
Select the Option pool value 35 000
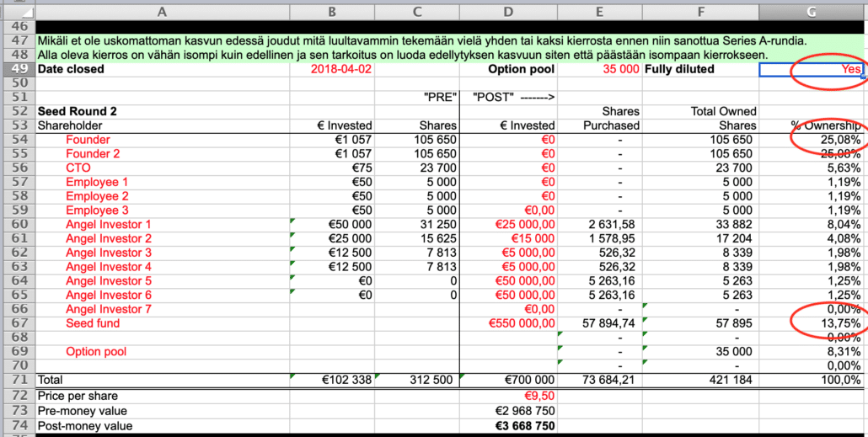tap(599, 69)
